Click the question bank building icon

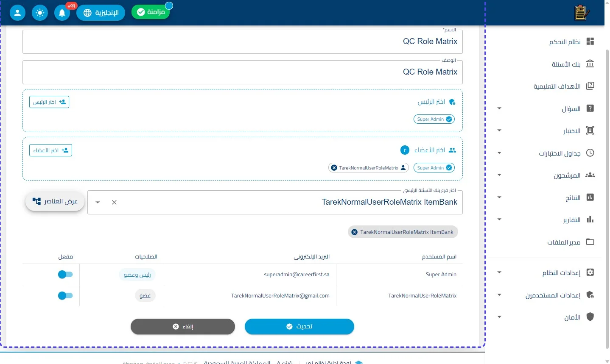coord(590,64)
